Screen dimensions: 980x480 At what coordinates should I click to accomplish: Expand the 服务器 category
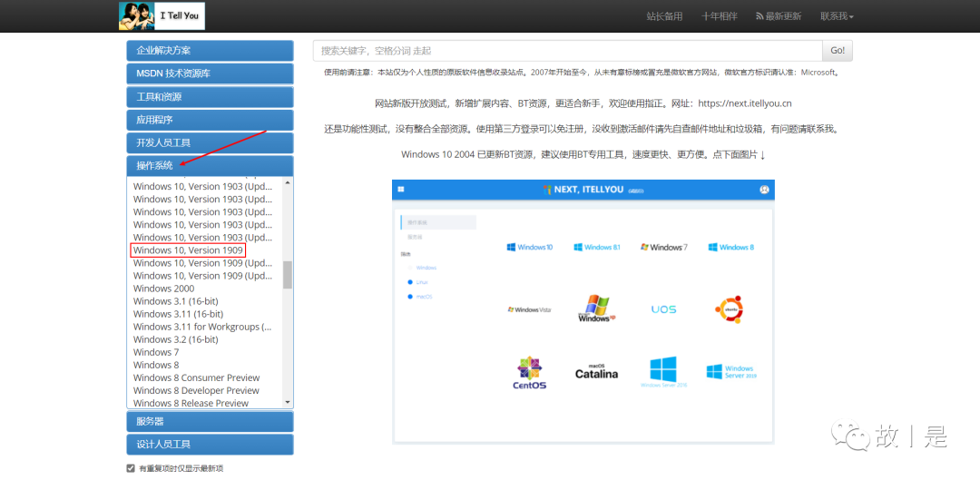click(210, 421)
